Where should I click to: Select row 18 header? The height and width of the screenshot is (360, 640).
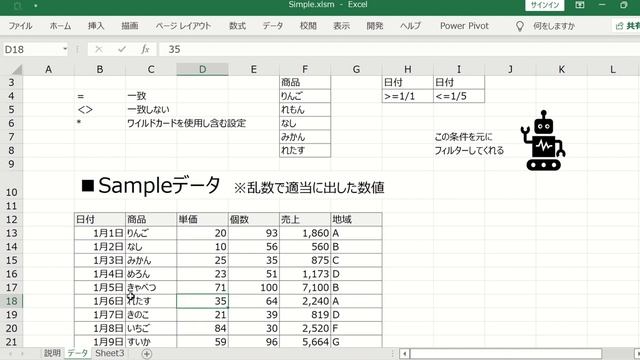click(11, 301)
